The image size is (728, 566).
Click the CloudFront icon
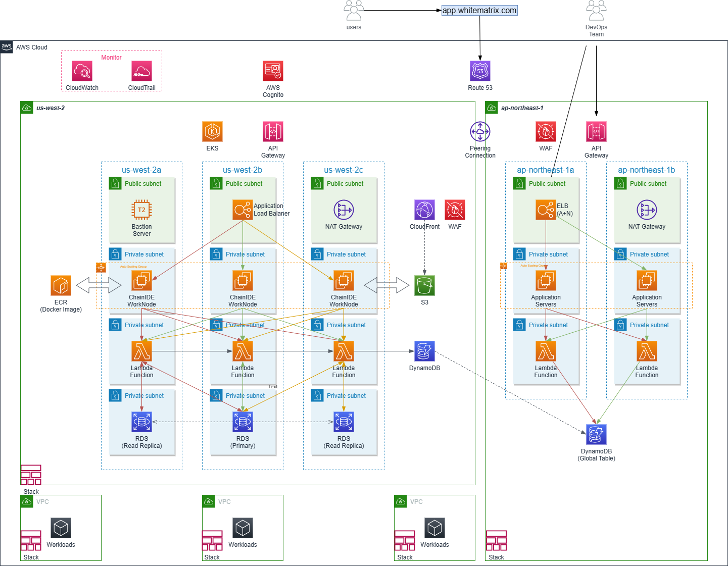pyautogui.click(x=424, y=210)
